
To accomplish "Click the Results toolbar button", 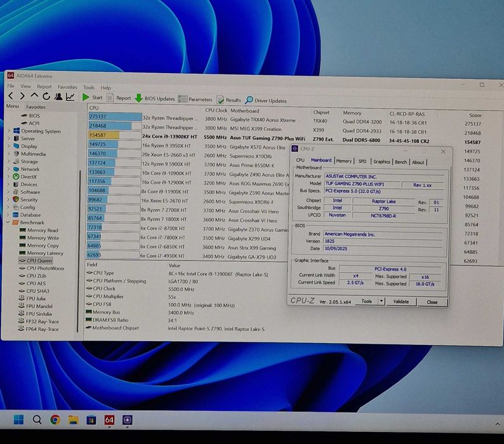I will click(x=229, y=100).
